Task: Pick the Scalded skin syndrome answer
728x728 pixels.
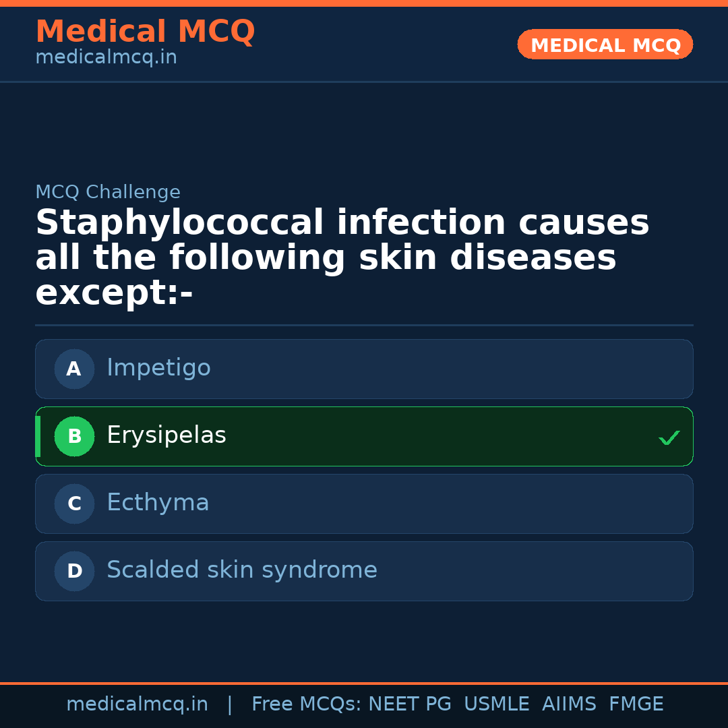Action: tap(241, 570)
